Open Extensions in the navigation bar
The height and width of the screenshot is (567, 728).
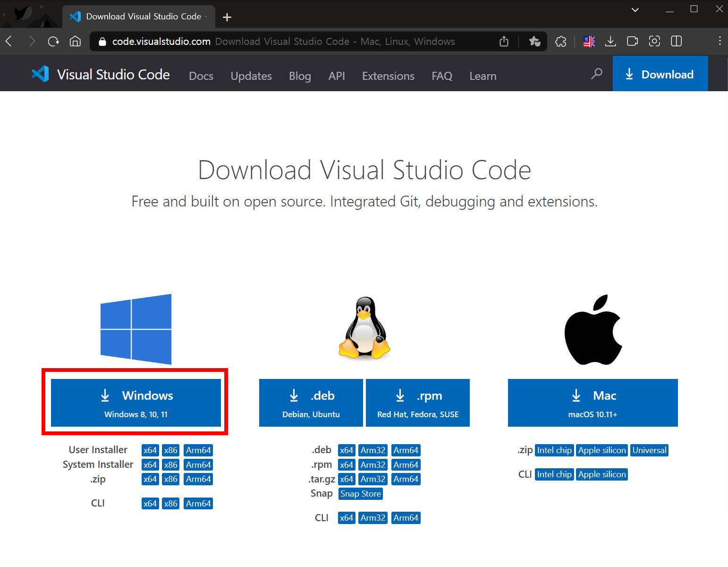click(388, 76)
